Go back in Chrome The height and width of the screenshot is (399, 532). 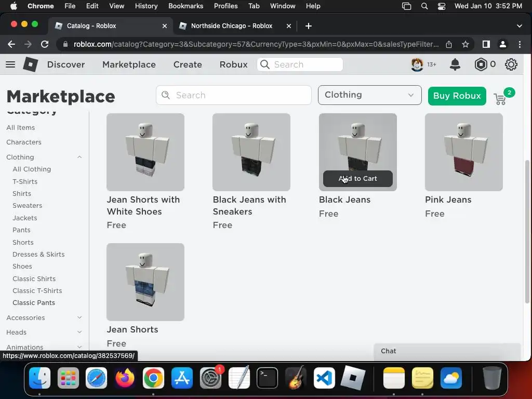(11, 44)
